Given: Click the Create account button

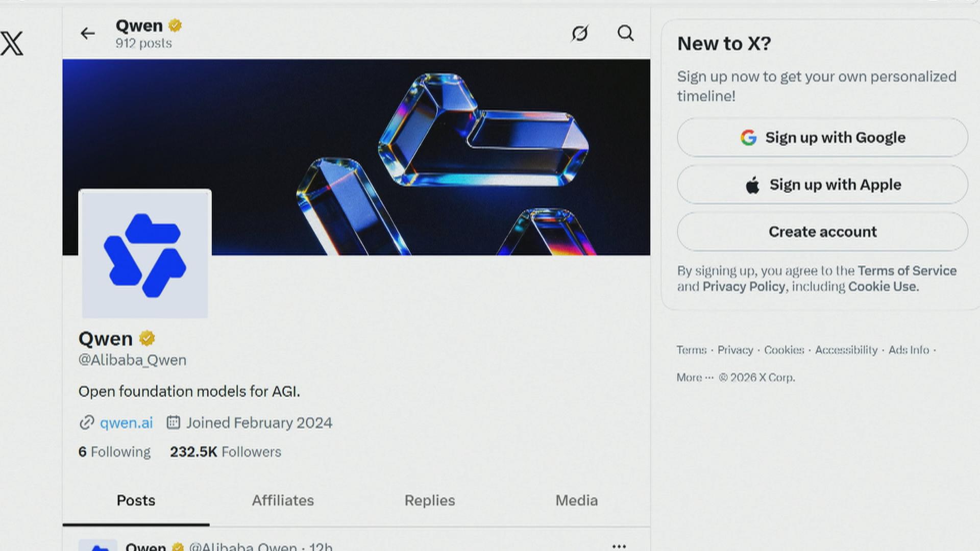Looking at the screenshot, I should point(823,232).
